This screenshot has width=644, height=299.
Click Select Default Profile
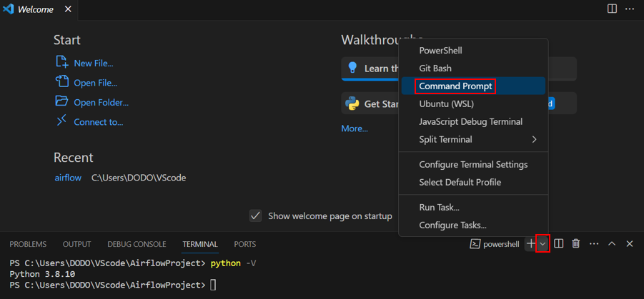point(473,182)
